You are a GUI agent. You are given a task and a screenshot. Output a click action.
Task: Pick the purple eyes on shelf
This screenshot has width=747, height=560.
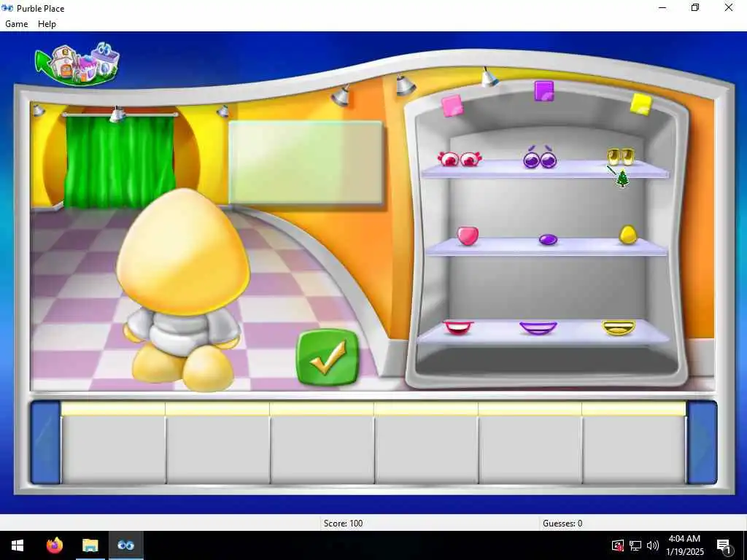pyautogui.click(x=540, y=157)
